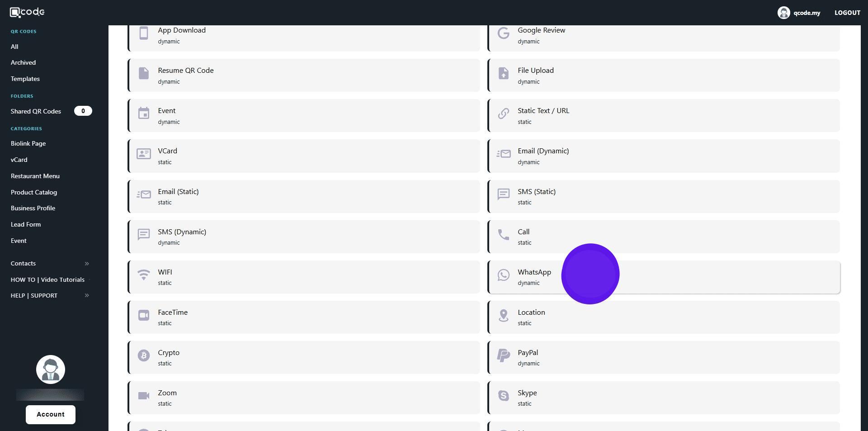Choose Crypto QR type label
Screen dimensions: 868x431
click(169, 353)
